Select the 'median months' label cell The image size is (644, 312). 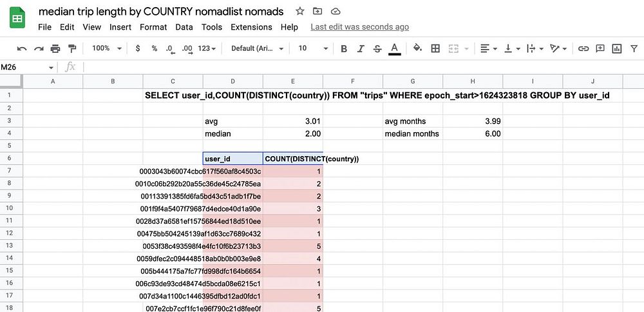click(x=413, y=133)
